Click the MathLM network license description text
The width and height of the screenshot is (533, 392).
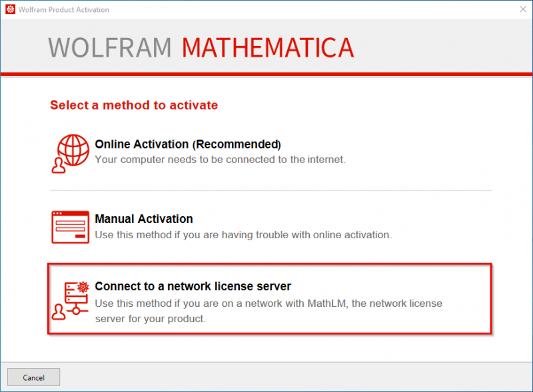[268, 311]
